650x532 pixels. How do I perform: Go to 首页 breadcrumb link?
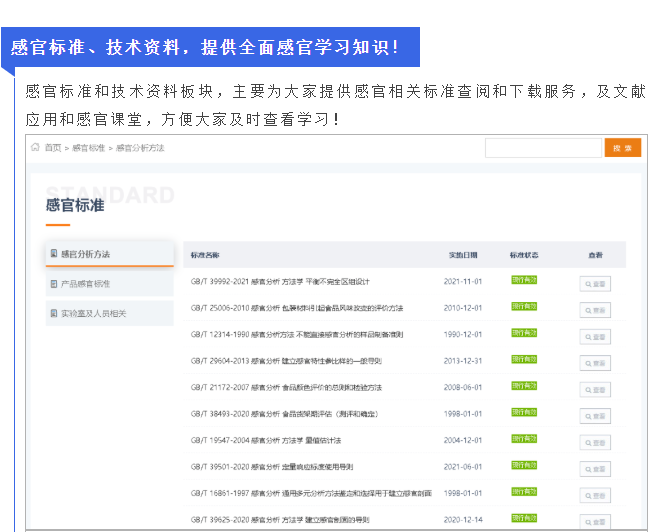pyautogui.click(x=52, y=148)
